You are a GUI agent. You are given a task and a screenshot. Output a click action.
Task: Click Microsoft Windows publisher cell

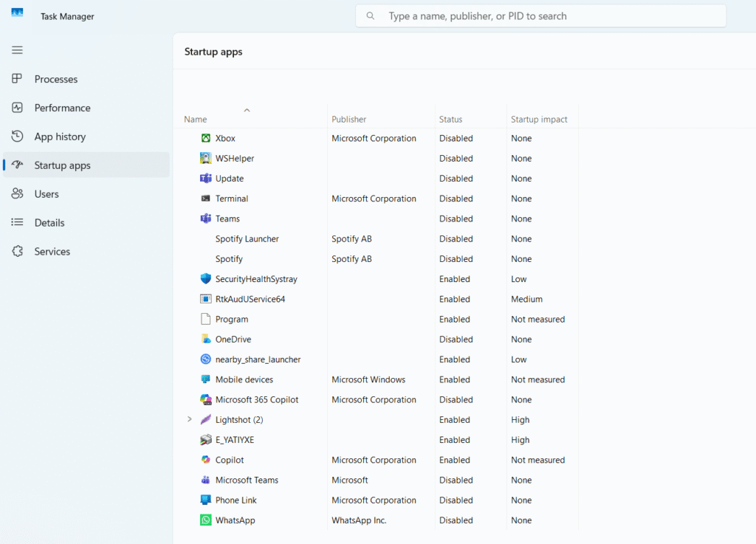pyautogui.click(x=368, y=379)
